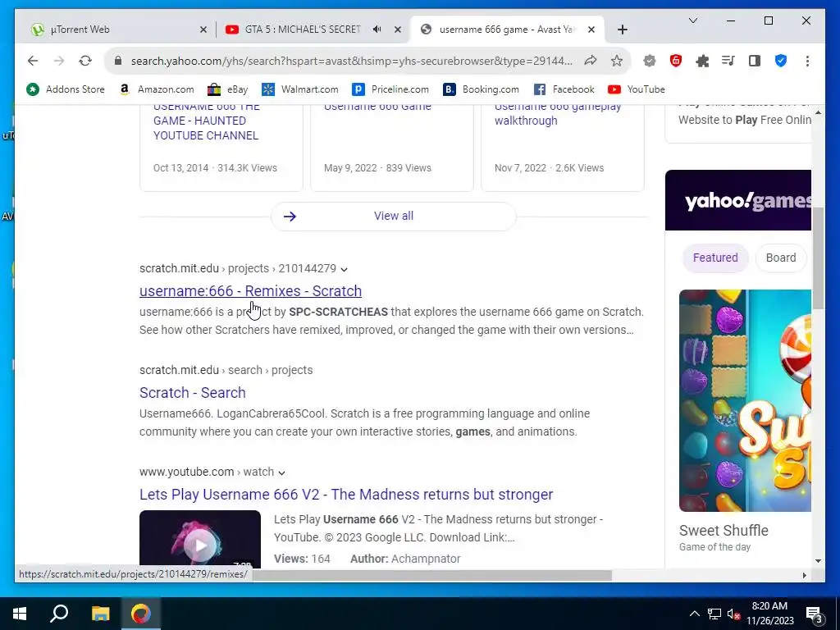Select the Board games filter
The image size is (840, 630).
pyautogui.click(x=781, y=258)
